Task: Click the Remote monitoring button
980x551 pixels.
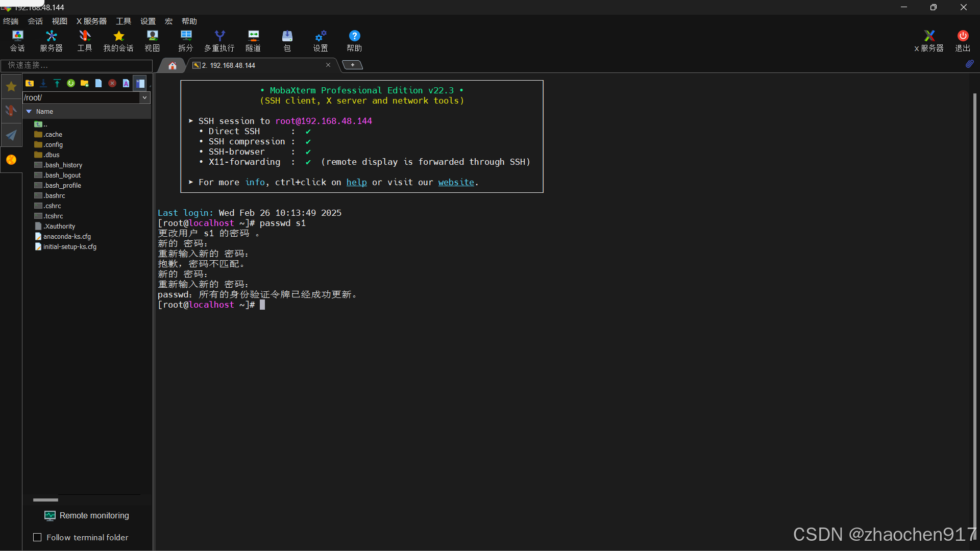Action: [x=87, y=515]
